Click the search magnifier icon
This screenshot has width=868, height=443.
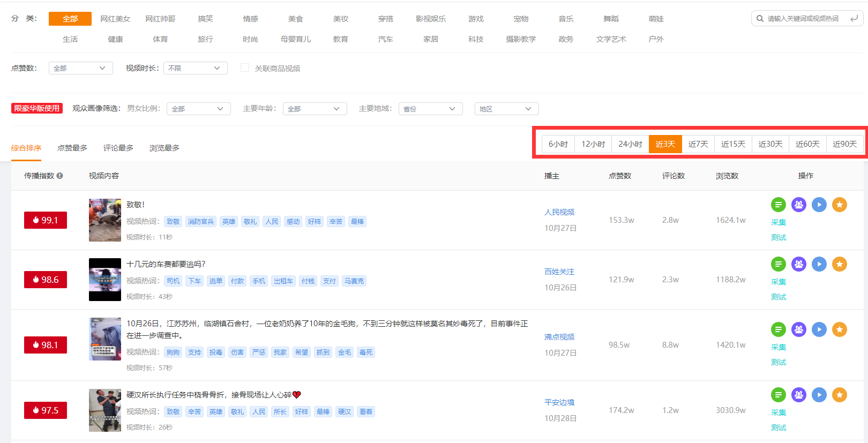point(760,19)
